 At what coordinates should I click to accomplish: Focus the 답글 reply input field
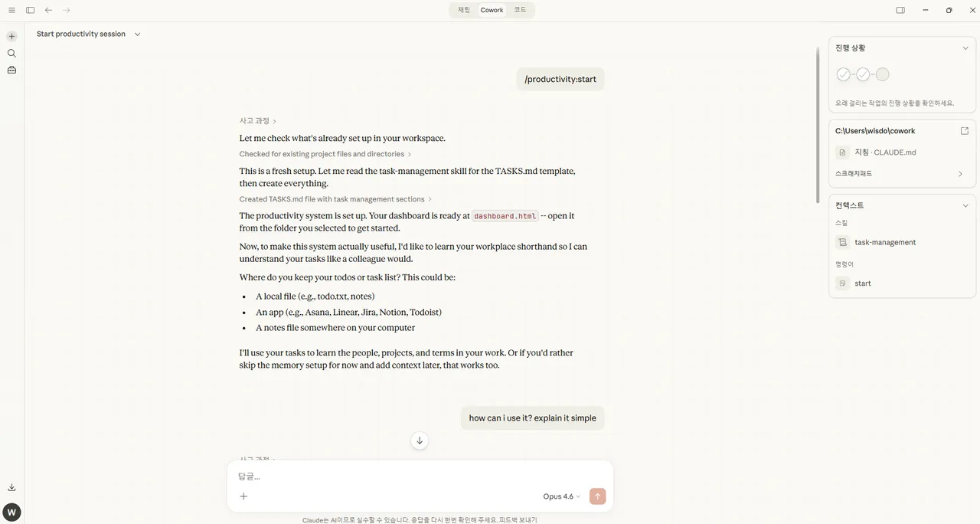[x=420, y=477]
